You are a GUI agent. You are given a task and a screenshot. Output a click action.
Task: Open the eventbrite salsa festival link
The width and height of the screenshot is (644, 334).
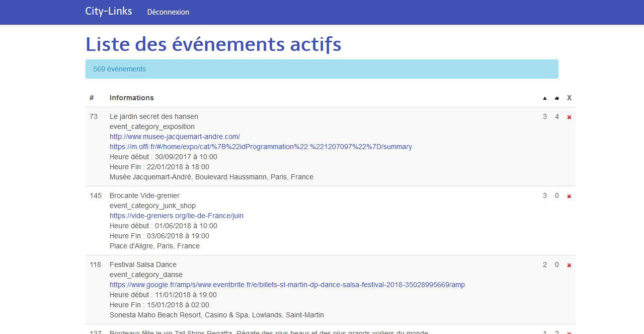click(x=287, y=285)
